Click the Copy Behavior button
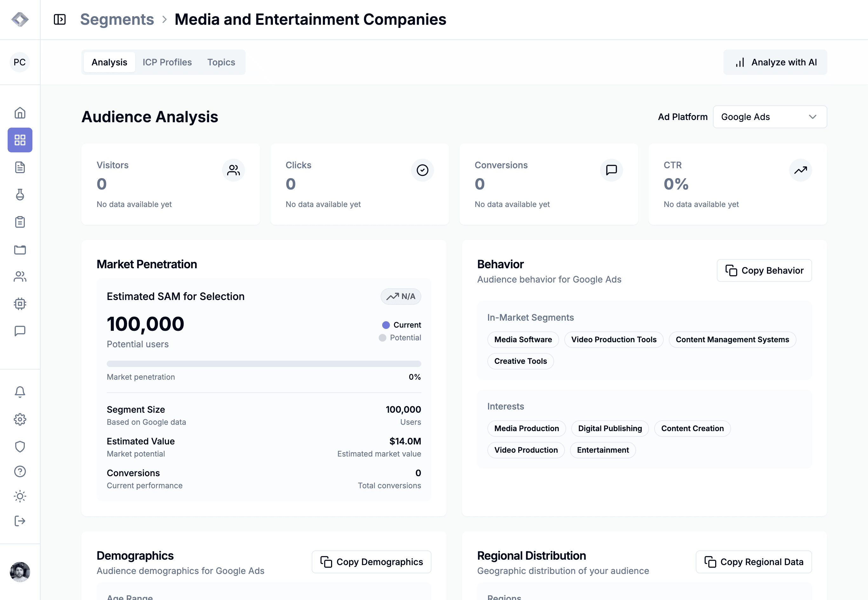 [x=764, y=270]
